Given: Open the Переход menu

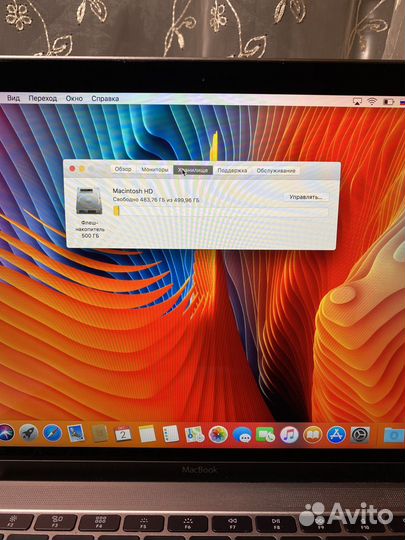Looking at the screenshot, I should point(43,98).
